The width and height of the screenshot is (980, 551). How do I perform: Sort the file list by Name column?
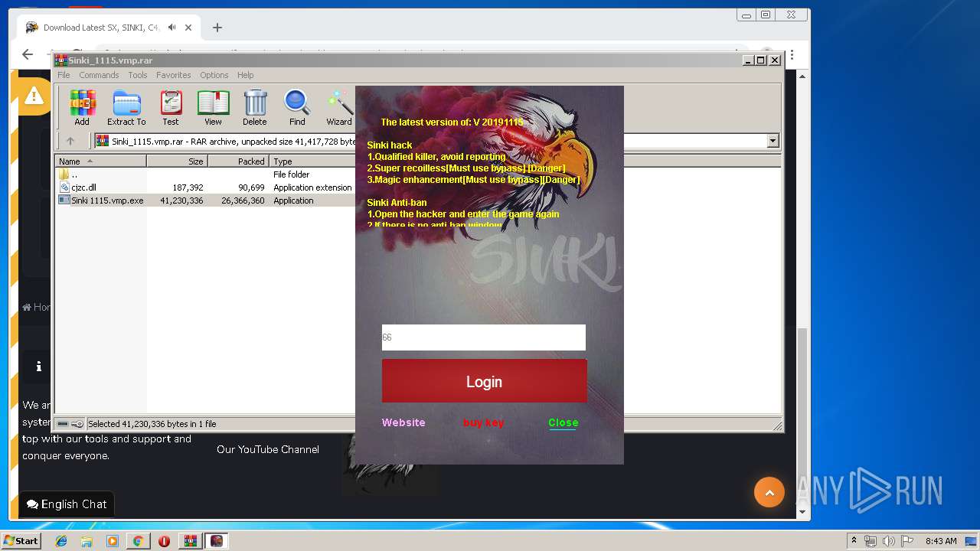click(x=100, y=161)
